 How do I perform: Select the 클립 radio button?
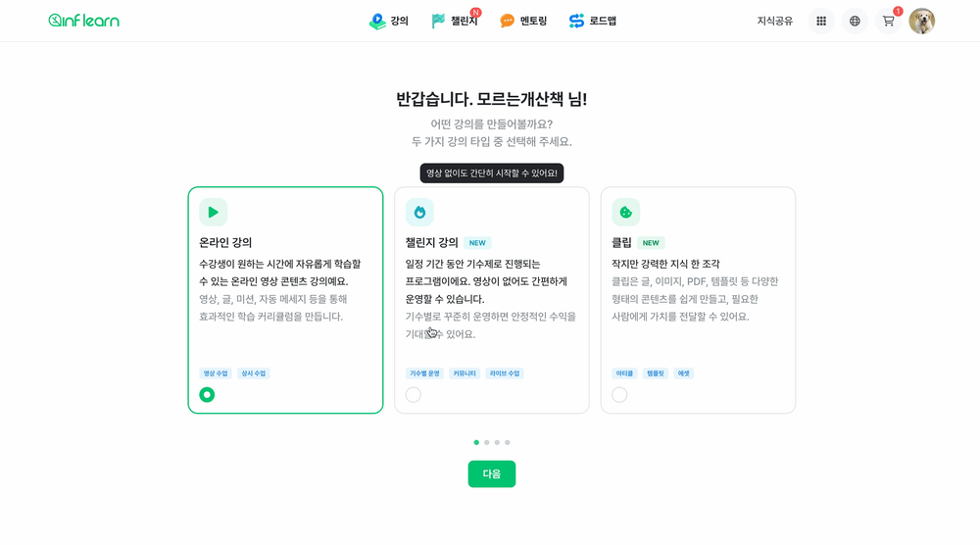[619, 395]
